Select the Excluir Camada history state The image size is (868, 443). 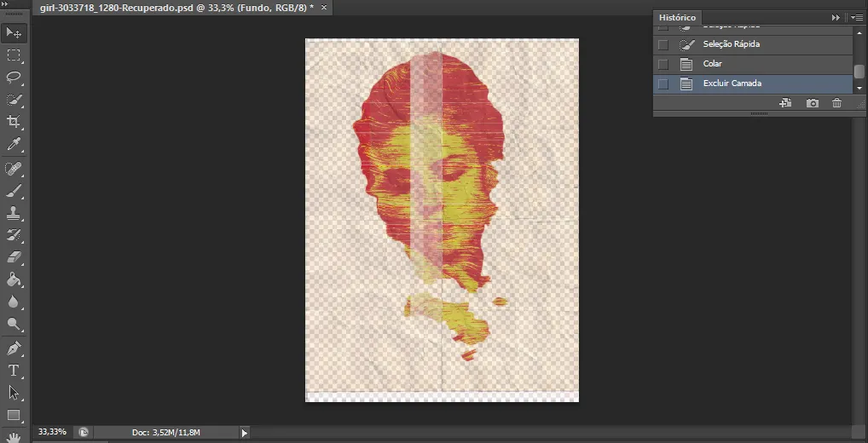pyautogui.click(x=754, y=84)
